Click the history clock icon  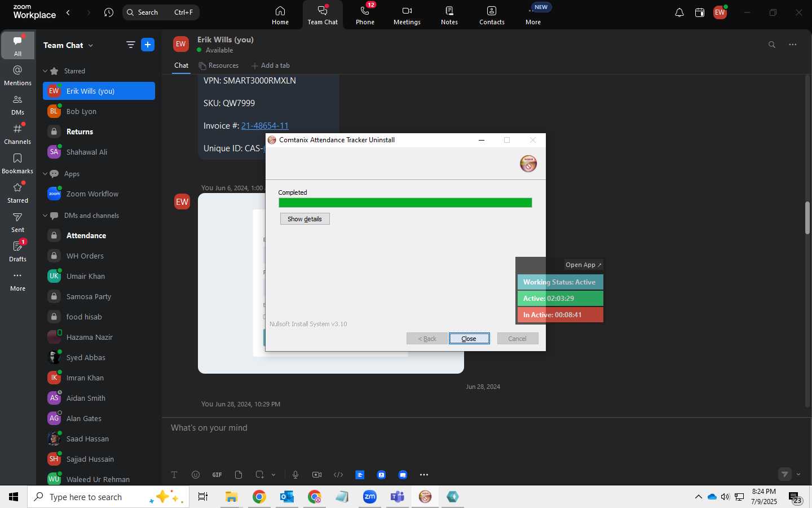109,12
